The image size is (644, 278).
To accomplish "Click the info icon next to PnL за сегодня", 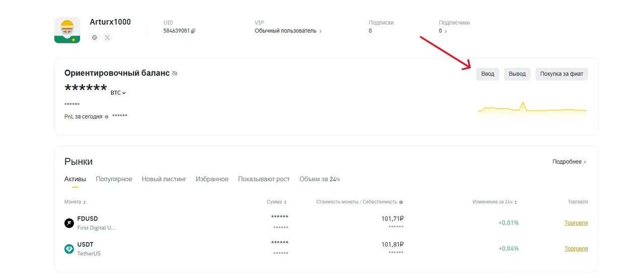I will coord(107,116).
